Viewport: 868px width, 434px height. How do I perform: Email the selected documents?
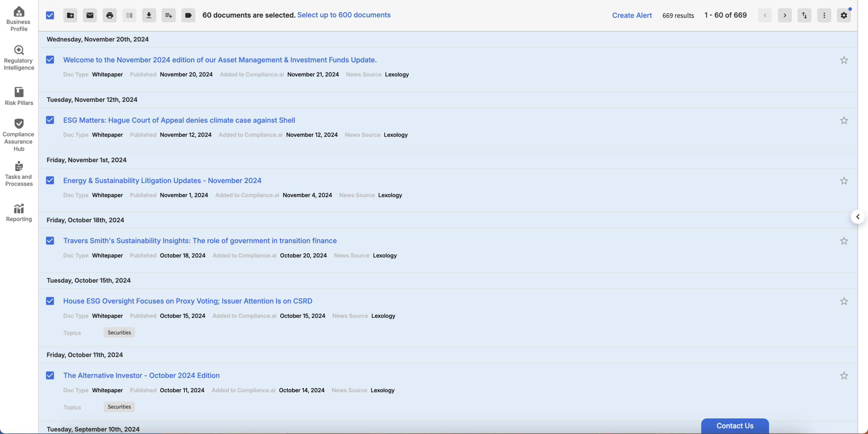(x=90, y=15)
